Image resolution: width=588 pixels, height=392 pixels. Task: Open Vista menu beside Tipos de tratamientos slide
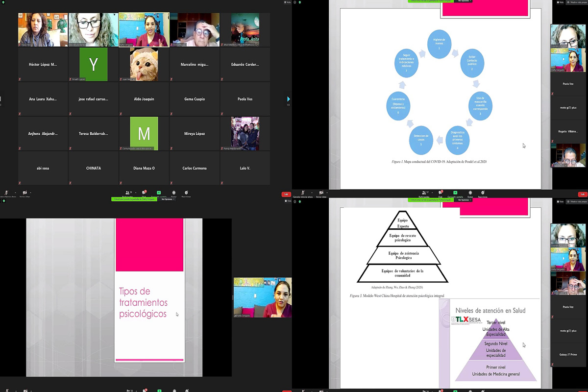288,201
